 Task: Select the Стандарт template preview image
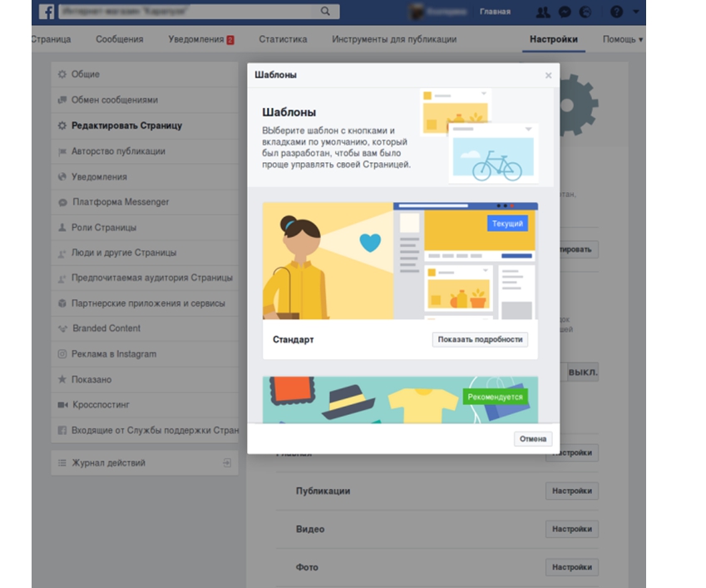tap(400, 260)
